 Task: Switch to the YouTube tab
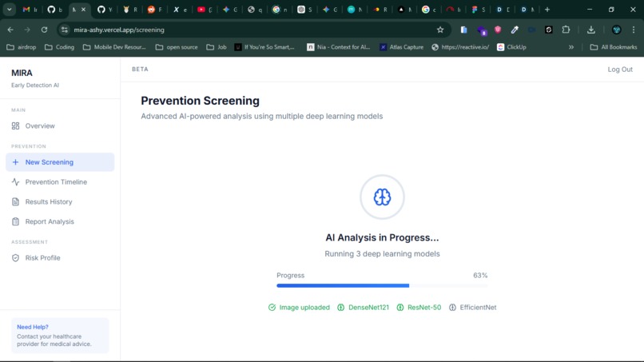pos(205,10)
